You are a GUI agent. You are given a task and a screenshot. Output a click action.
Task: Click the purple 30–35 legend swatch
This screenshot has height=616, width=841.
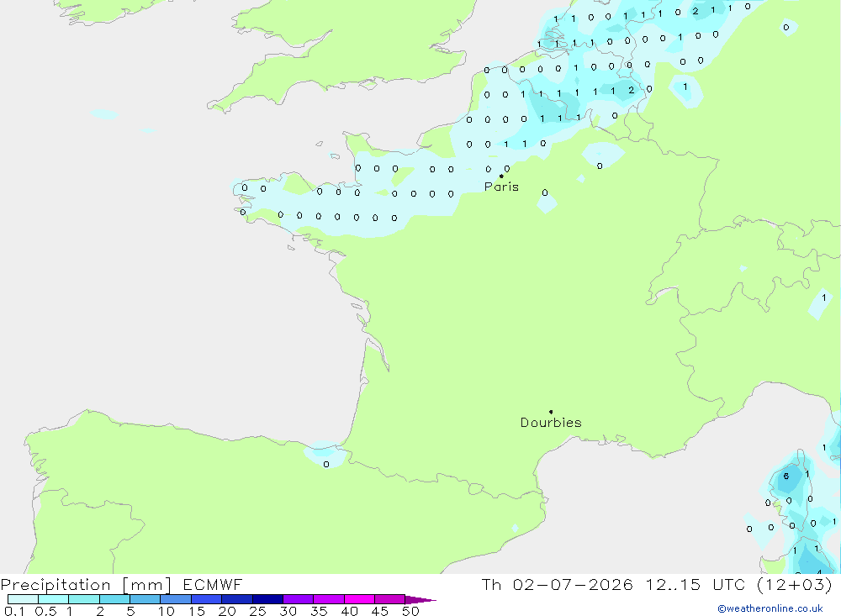[298, 599]
